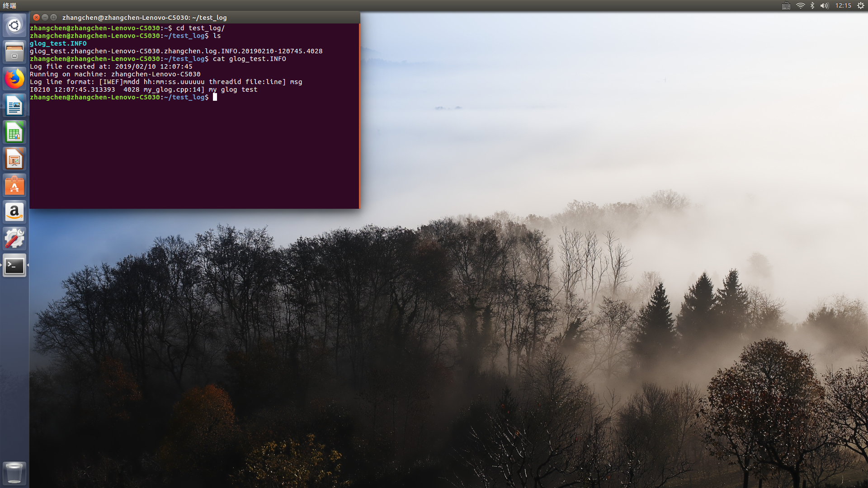
Task: Open LibreOffice Writer from the dock
Action: coord(14,106)
